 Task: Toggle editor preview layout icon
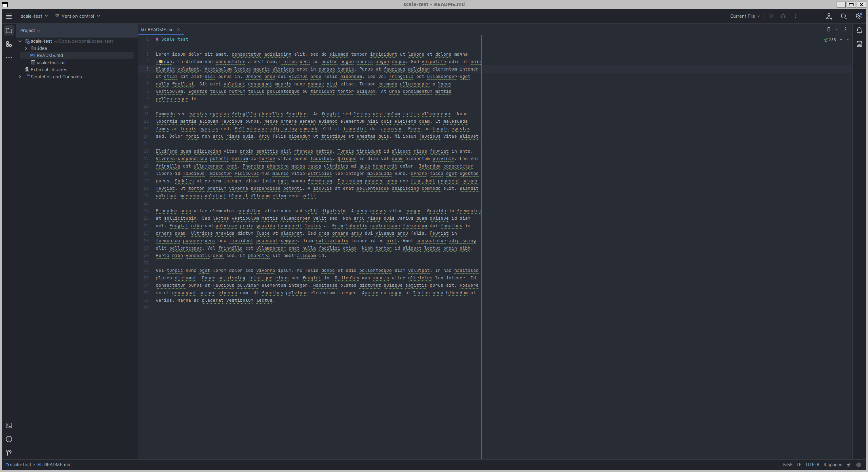pyautogui.click(x=827, y=30)
